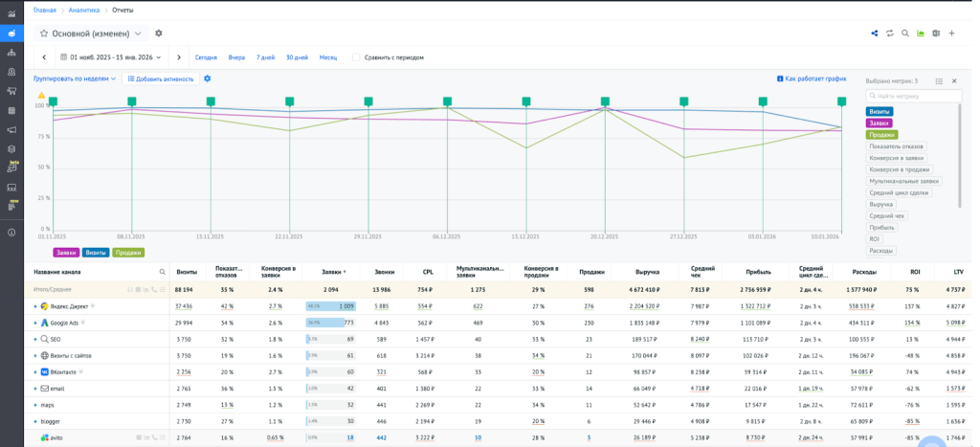
Task: Open the Группировать по неделям dropdown
Action: click(x=75, y=78)
